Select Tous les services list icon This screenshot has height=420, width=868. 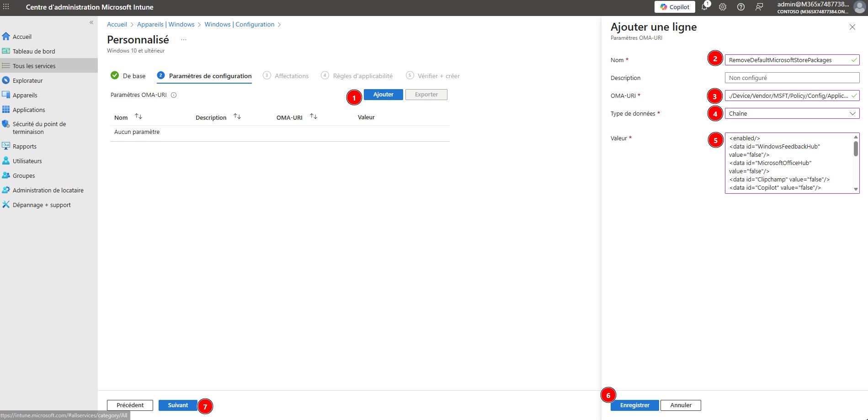tap(6, 66)
